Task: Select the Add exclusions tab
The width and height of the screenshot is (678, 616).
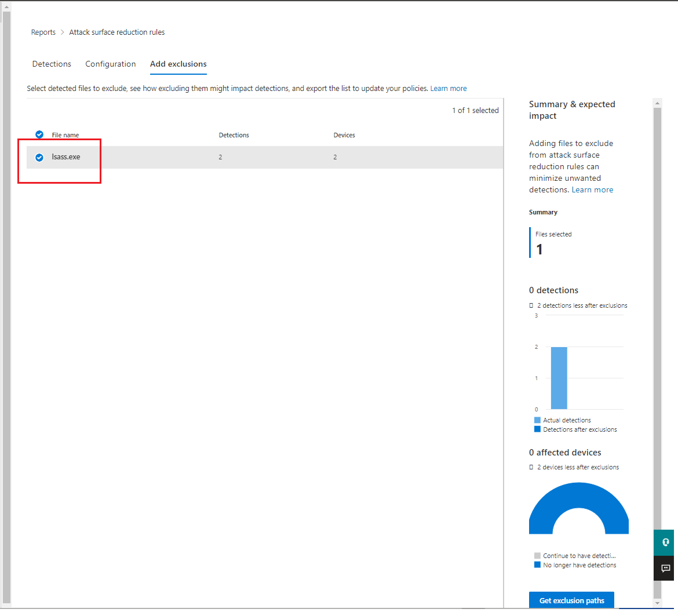Action: coord(178,64)
